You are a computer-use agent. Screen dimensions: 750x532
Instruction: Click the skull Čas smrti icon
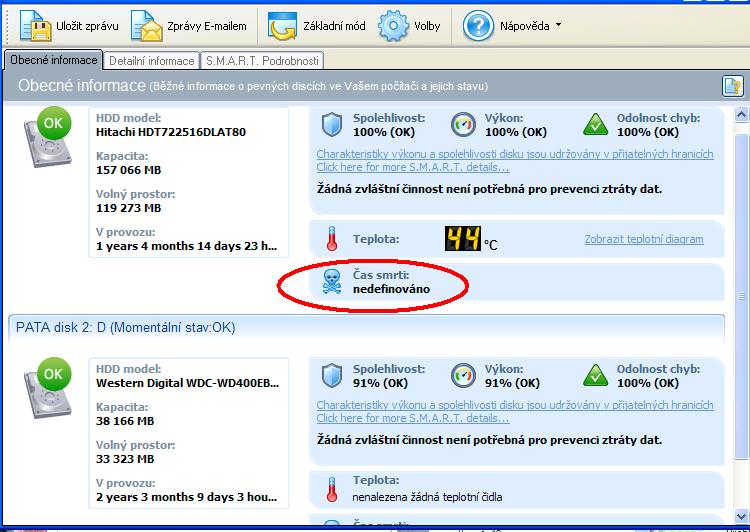331,282
